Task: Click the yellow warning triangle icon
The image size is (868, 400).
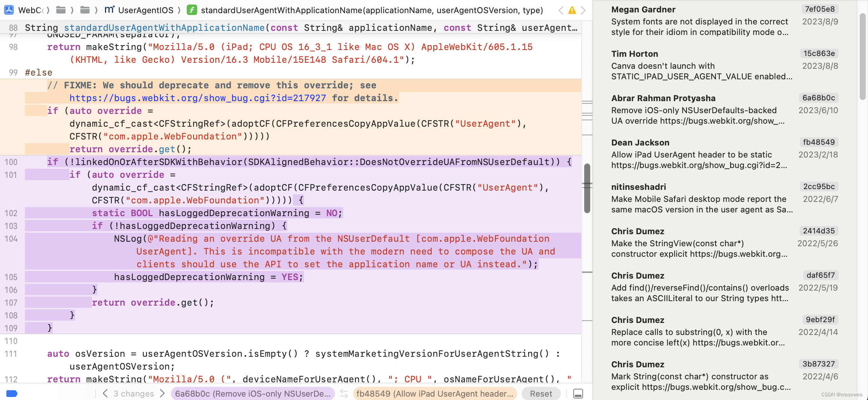Action: tap(572, 10)
